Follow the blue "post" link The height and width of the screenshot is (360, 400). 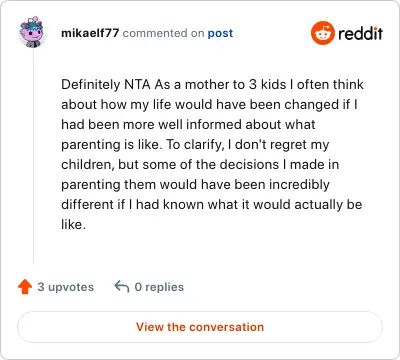(x=220, y=33)
